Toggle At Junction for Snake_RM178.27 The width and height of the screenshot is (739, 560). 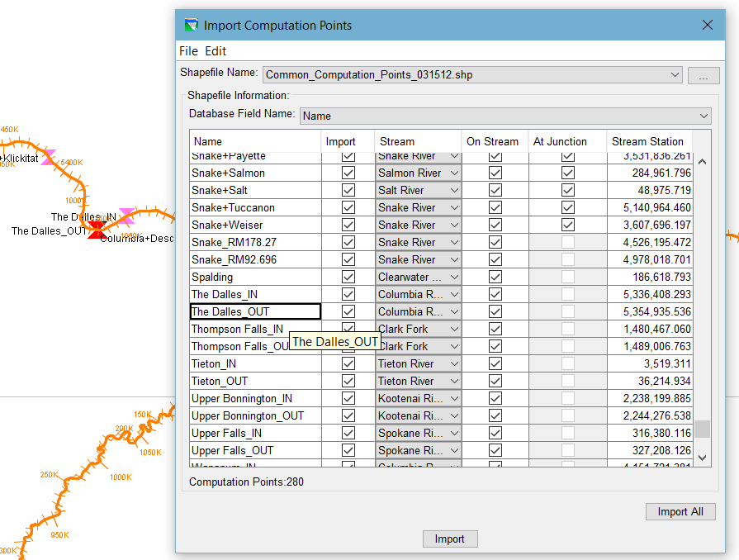(567, 243)
